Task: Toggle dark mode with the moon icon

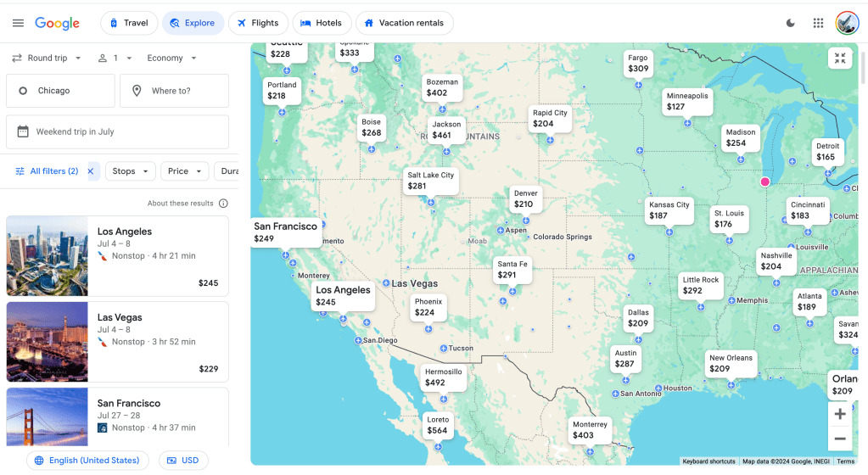Action: (791, 23)
